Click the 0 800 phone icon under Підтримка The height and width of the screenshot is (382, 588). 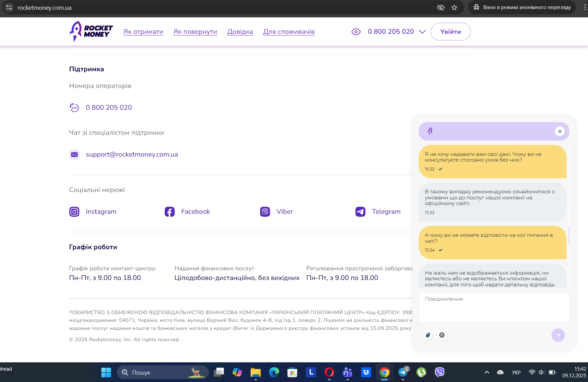pos(74,108)
